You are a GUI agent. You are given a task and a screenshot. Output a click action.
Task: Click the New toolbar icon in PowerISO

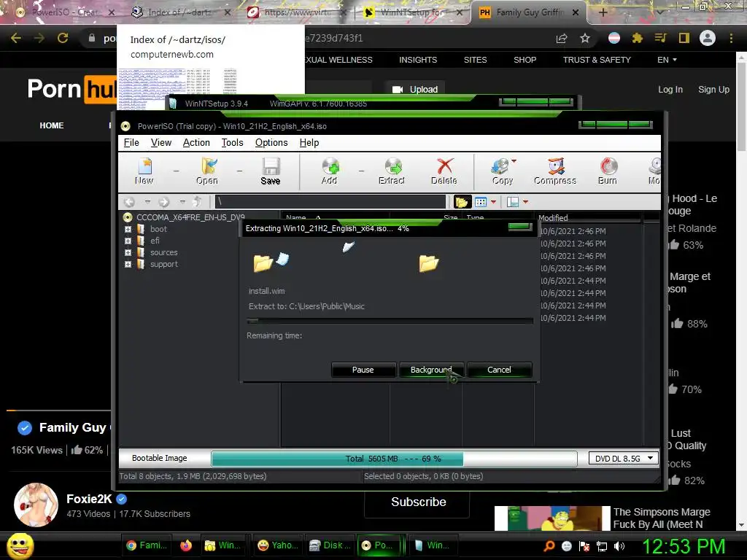point(144,171)
